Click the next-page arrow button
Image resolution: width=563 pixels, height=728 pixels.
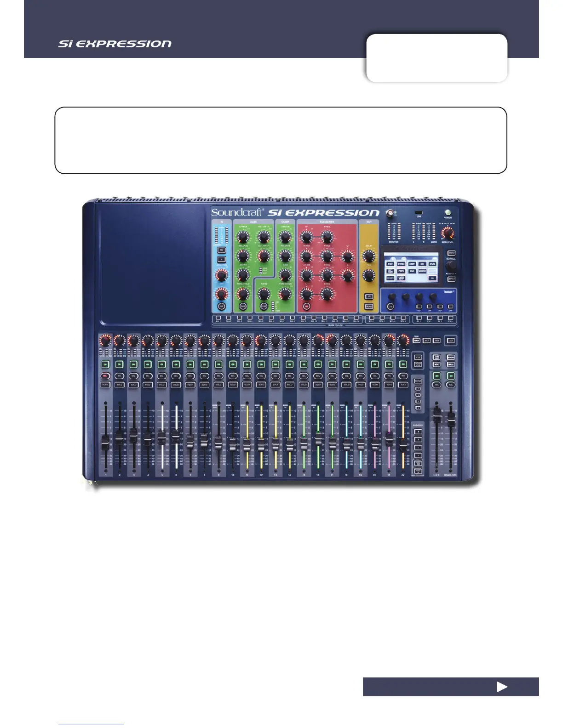(x=502, y=687)
